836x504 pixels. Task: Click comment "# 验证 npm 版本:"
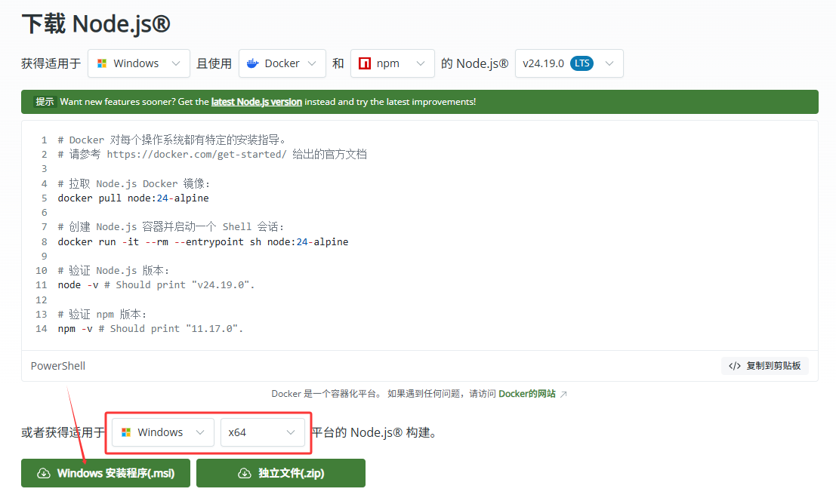point(102,315)
